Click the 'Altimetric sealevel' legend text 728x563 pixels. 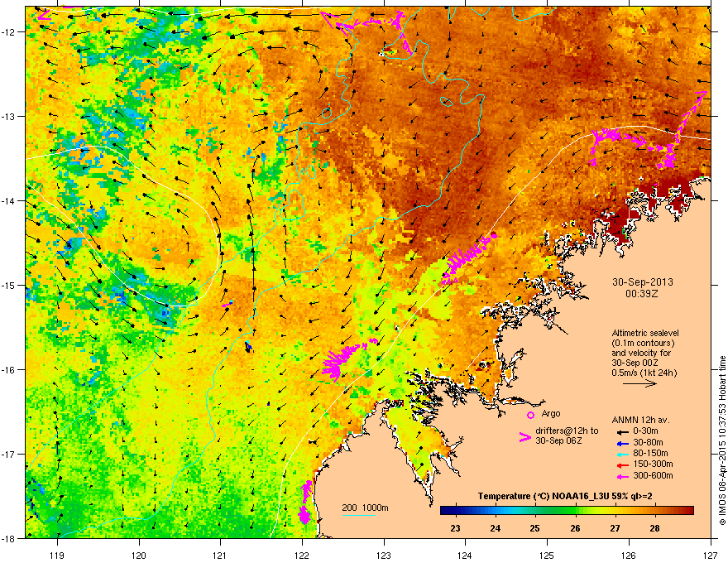point(645,333)
